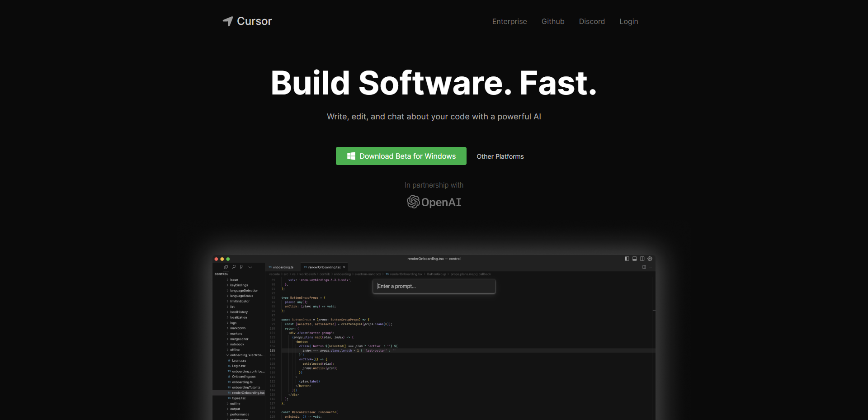Expand the more views chevron in editor sidebar

point(250,267)
